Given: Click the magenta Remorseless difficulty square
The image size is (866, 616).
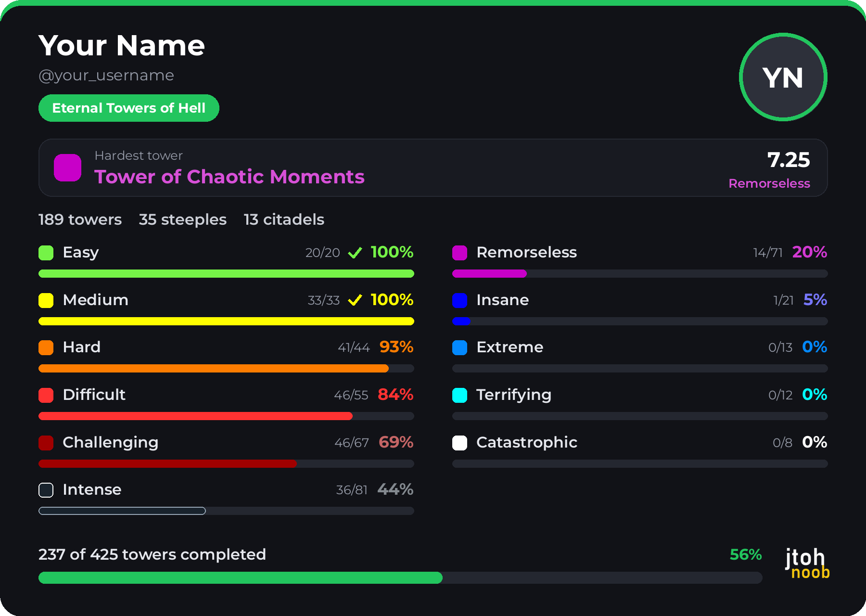Looking at the screenshot, I should pos(460,253).
